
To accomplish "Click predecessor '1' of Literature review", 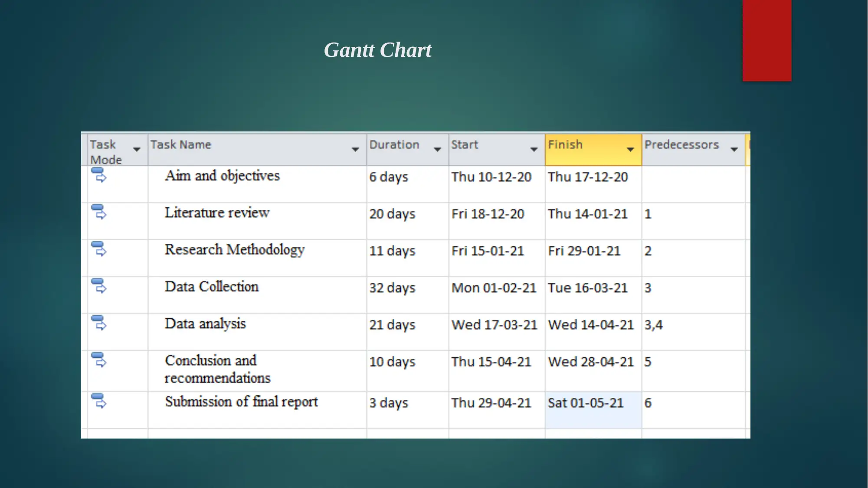I will click(648, 214).
